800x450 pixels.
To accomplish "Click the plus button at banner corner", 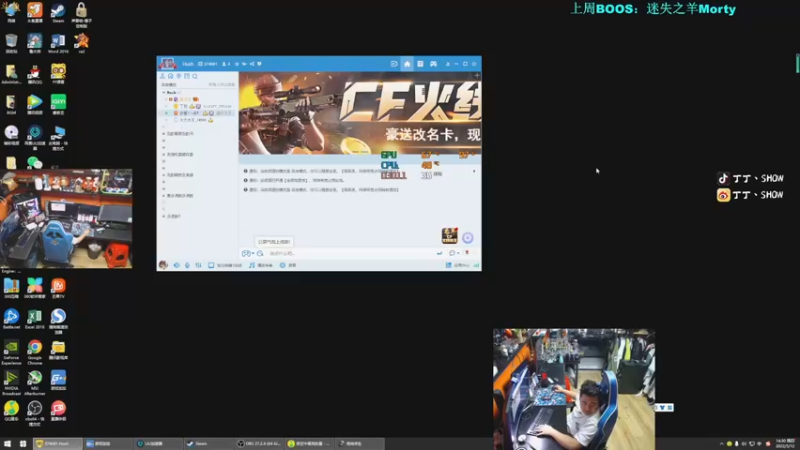I will coord(477,76).
